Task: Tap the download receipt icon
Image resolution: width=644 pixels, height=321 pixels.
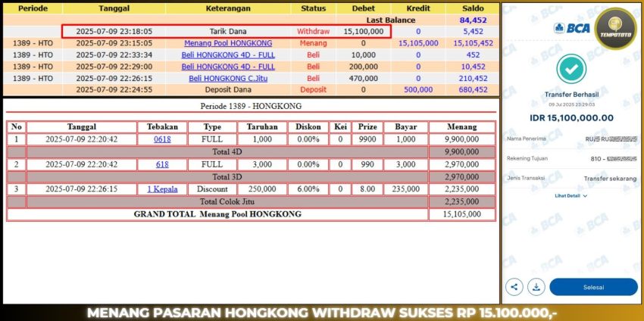Action: click(536, 287)
